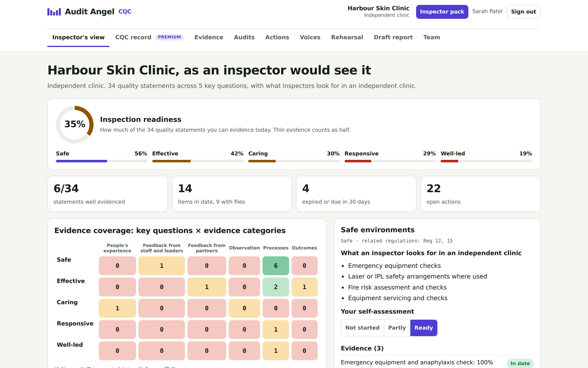Screen dimensions: 588x368
Task: Open the 22 open actions card
Action: (480, 194)
